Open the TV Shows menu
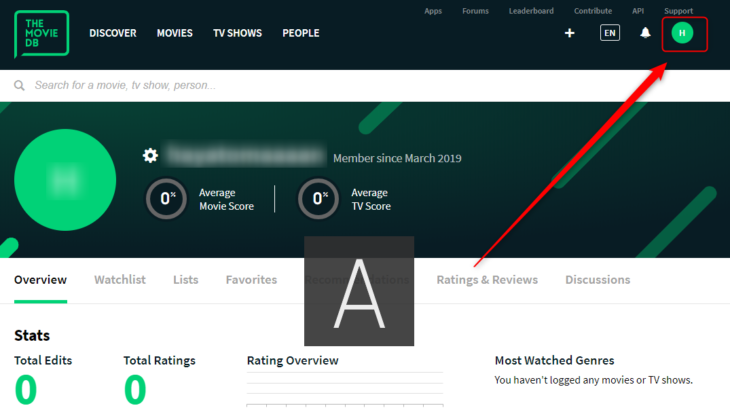This screenshot has width=730, height=410. (237, 33)
